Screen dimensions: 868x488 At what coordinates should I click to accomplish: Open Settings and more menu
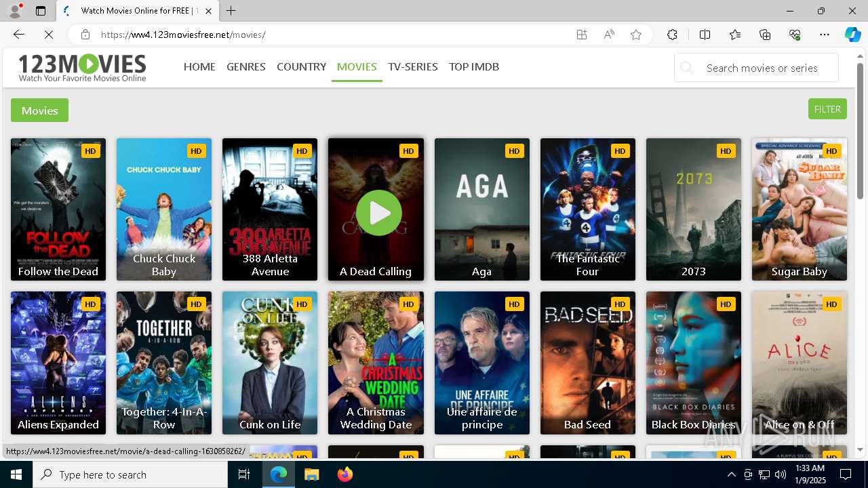[825, 35]
